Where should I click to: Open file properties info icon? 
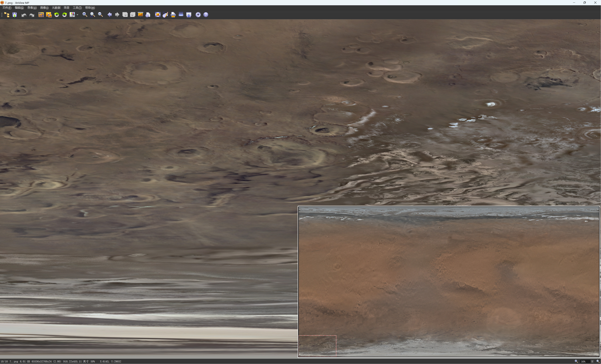pos(148,15)
